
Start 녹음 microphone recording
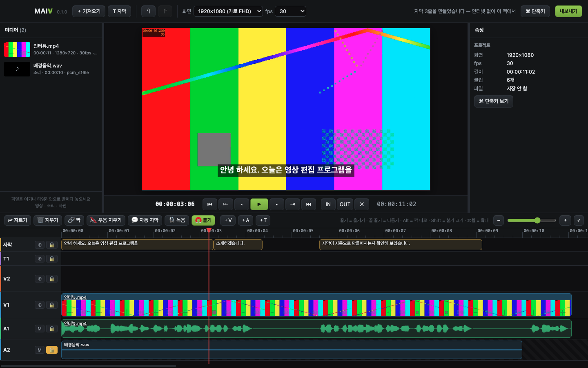pyautogui.click(x=177, y=220)
